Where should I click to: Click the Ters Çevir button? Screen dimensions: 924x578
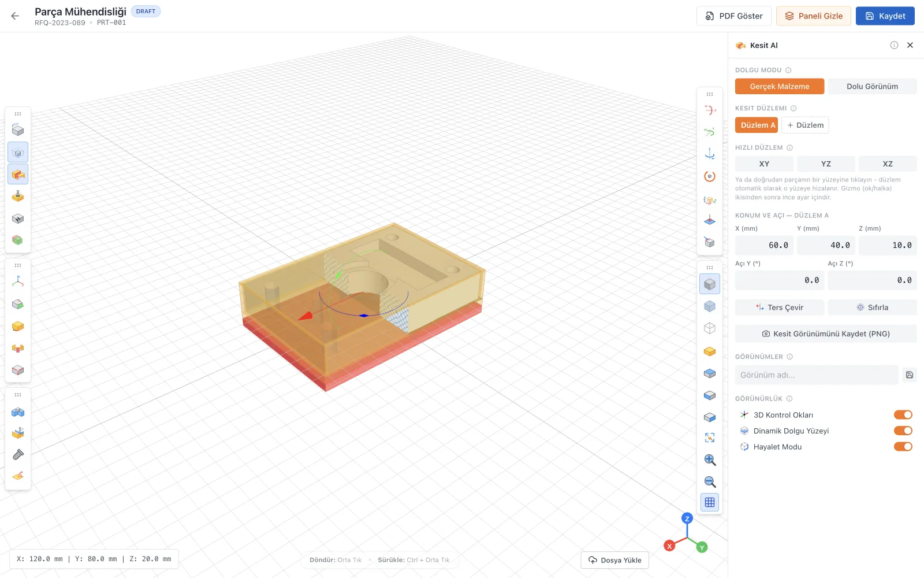[780, 307]
